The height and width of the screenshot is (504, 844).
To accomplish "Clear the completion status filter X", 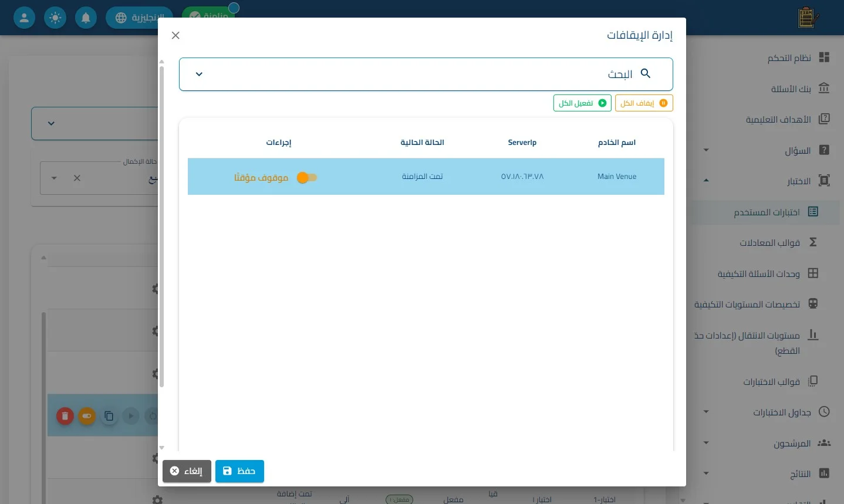I will point(77,178).
